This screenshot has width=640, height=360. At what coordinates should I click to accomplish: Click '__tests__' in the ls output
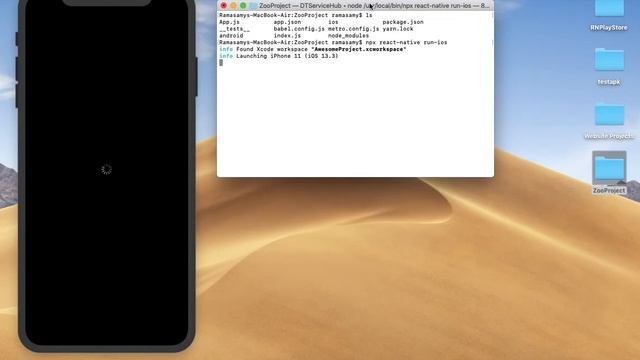(x=234, y=29)
